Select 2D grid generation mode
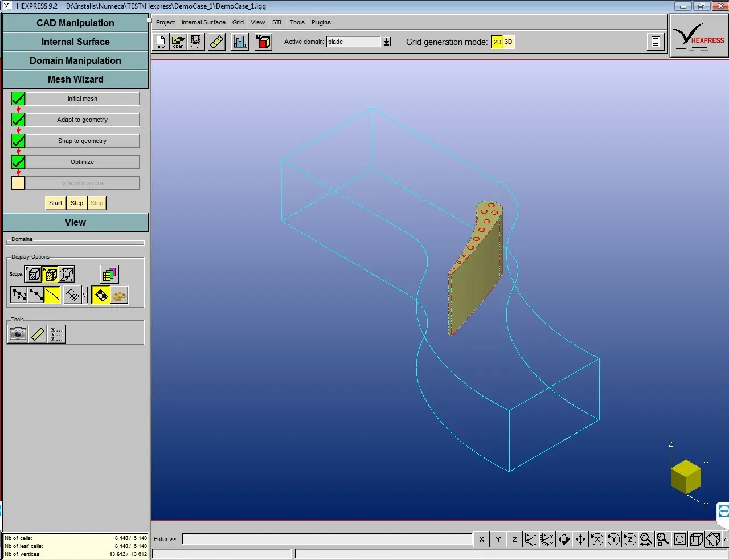This screenshot has width=729, height=560. click(x=497, y=42)
